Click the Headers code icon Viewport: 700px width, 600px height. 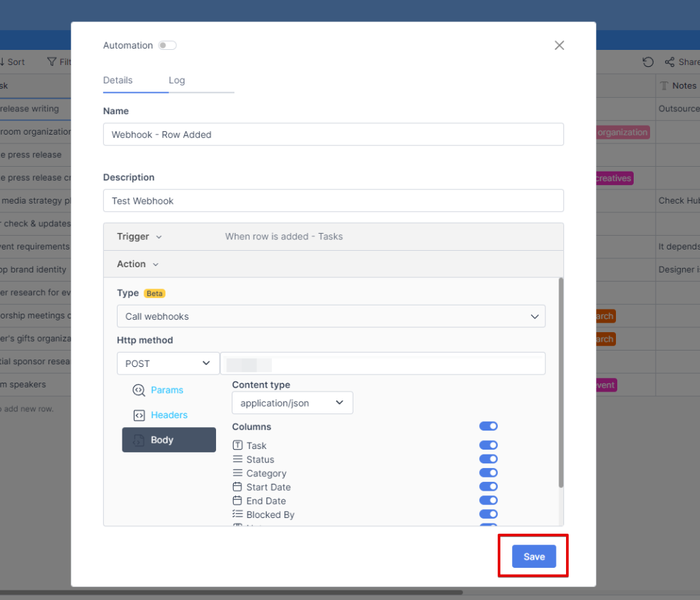[x=139, y=415]
